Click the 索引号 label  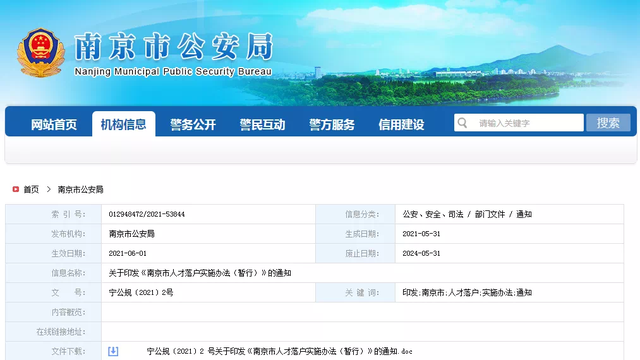(68, 214)
